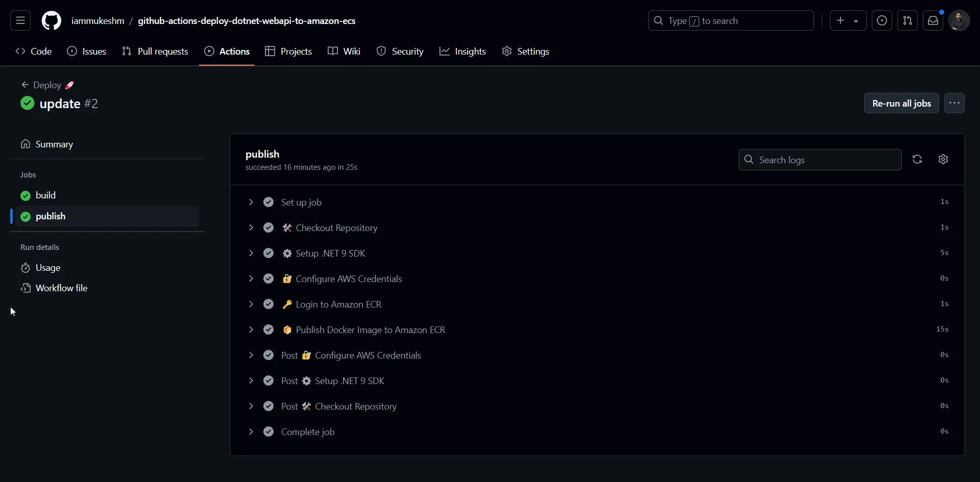
Task: Click Re-run all jobs button
Action: coord(901,104)
